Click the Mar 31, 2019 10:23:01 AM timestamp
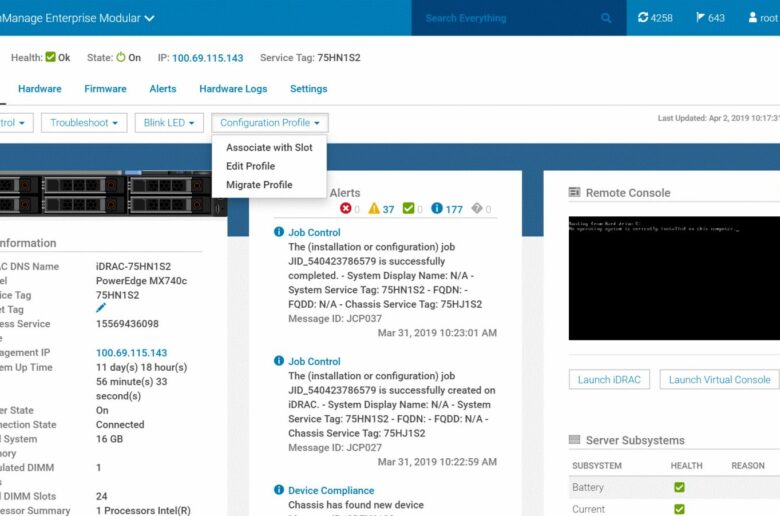Screen dimensions: 780x516 [x=437, y=332]
